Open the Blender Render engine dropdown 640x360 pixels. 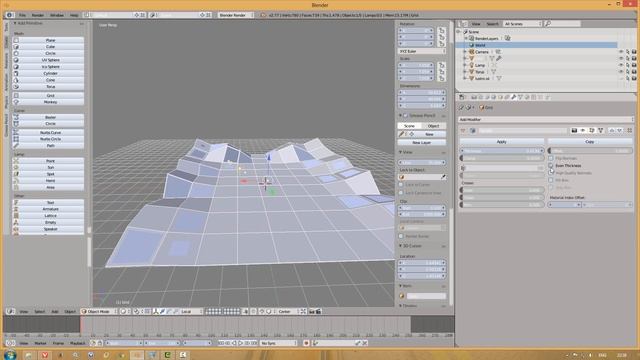236,15
